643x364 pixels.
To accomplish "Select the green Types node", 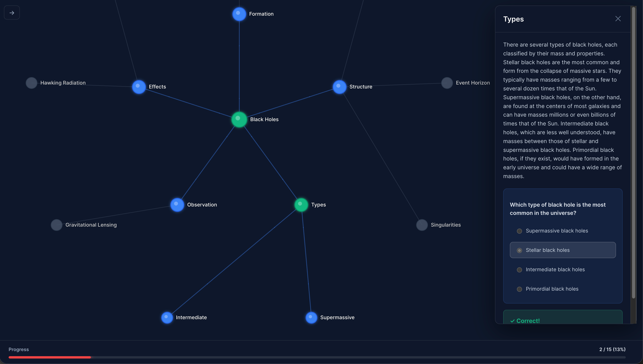I will [x=301, y=205].
